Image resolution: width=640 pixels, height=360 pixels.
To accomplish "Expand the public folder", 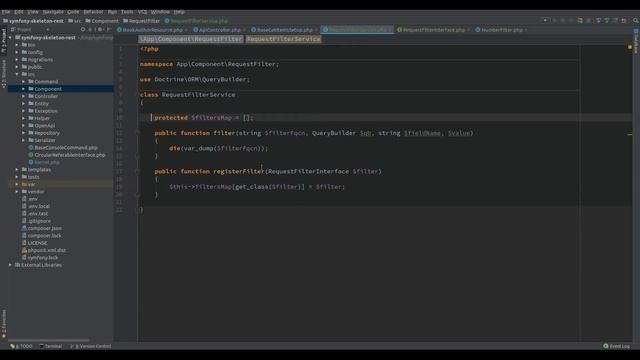I will click(x=17, y=67).
